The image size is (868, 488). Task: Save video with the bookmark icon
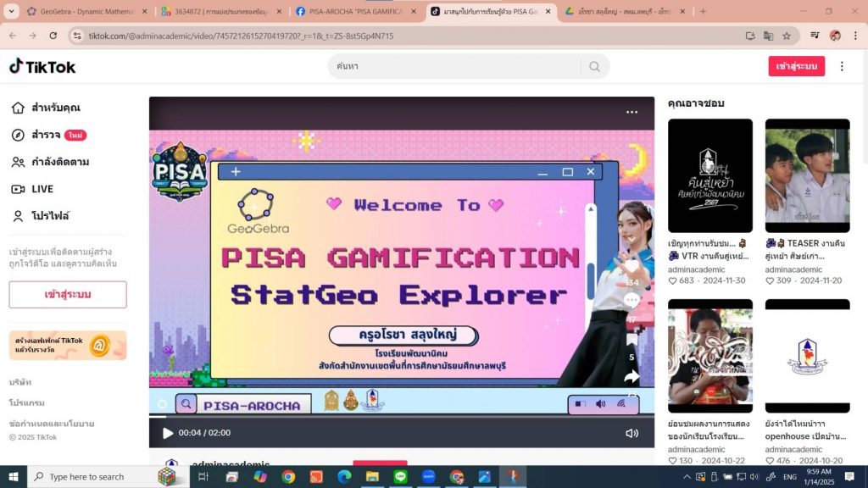[x=632, y=340]
